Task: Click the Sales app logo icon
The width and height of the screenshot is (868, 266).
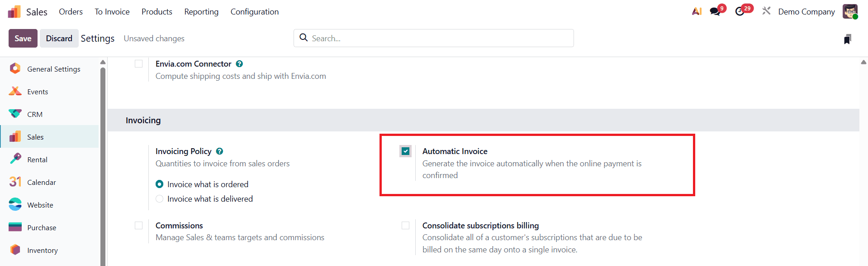Action: (14, 12)
